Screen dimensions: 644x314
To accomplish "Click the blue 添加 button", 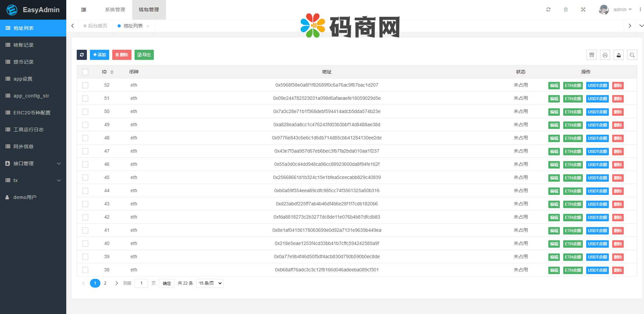I will click(99, 55).
